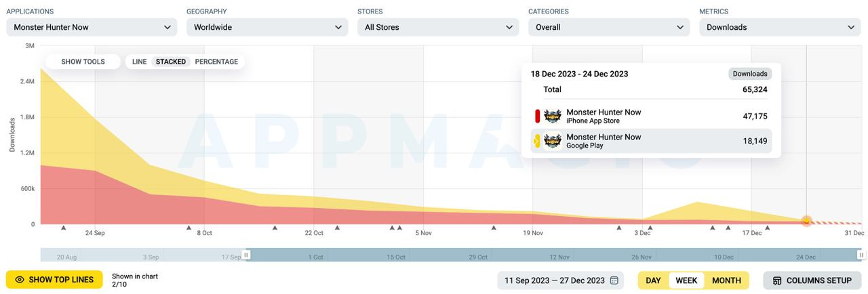The height and width of the screenshot is (294, 868).
Task: Click the red iPhone App Store color swatch
Action: 538,117
